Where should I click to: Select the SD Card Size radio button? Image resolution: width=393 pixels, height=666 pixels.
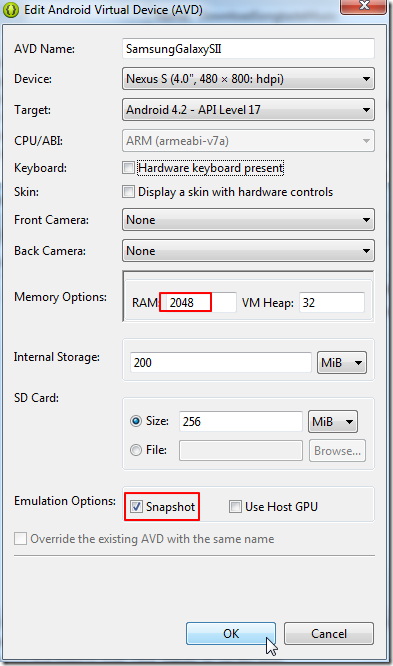pyautogui.click(x=136, y=421)
